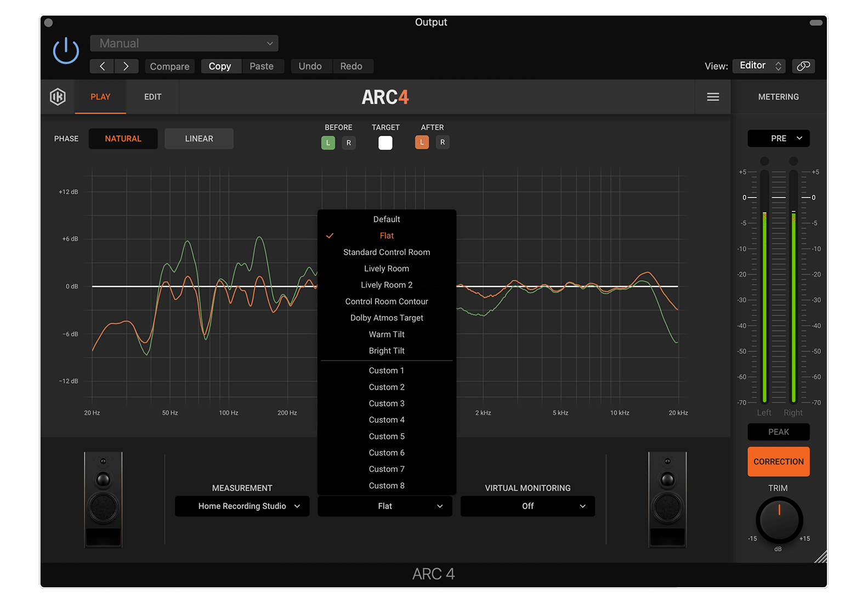Toggle AFTER right channel curve
Viewport: 868px width, 608px height.
(x=442, y=143)
